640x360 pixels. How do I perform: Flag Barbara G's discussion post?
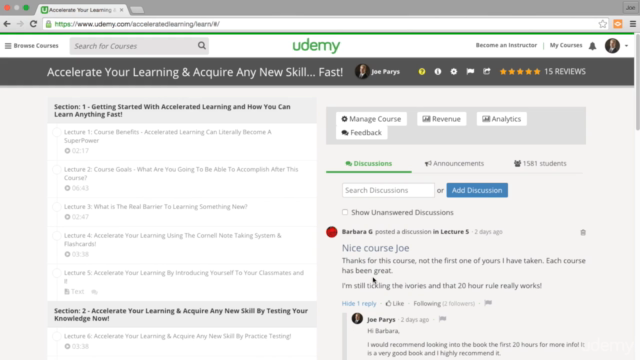[x=488, y=303]
